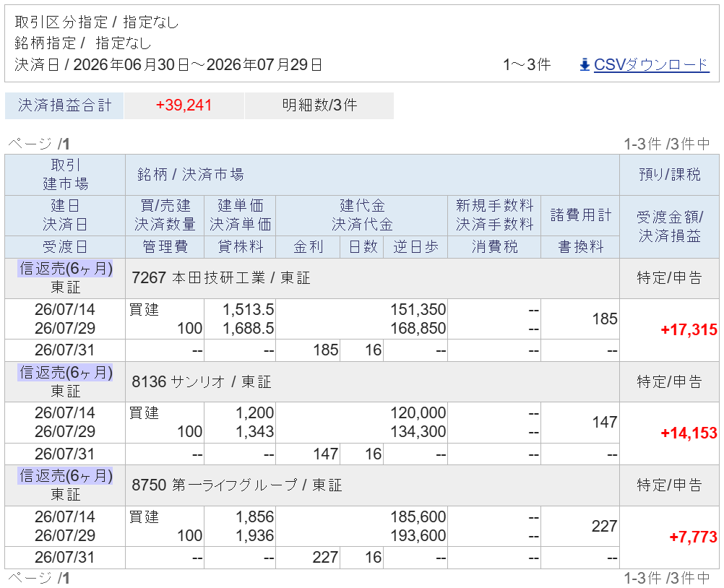Select the 7267 本田技研工業 / 東証 row
724x588 pixels.
[x=372, y=278]
